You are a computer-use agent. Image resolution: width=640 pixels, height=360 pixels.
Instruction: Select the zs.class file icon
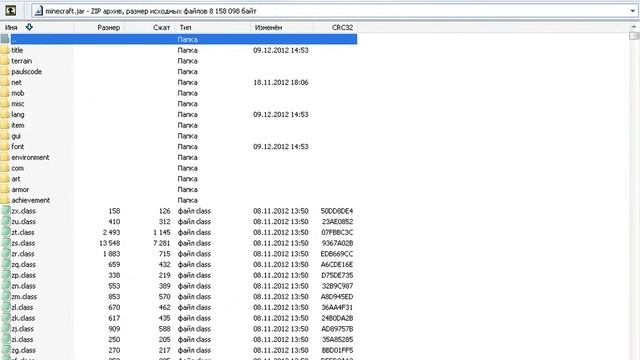6,243
